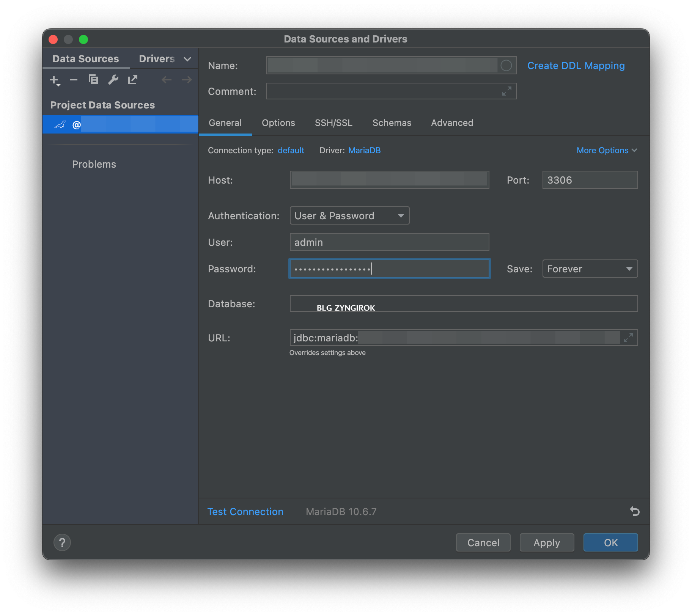Click the Apply button
This screenshot has width=692, height=616.
[547, 542]
